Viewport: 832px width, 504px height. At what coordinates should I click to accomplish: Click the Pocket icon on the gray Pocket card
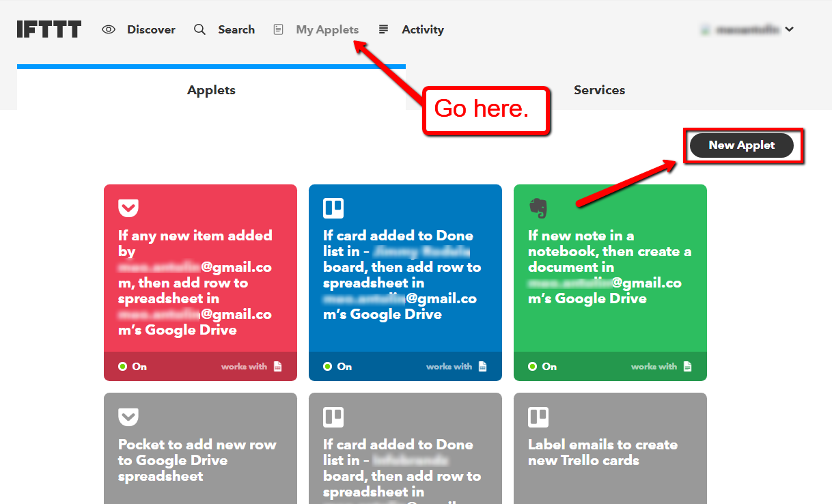coord(128,417)
